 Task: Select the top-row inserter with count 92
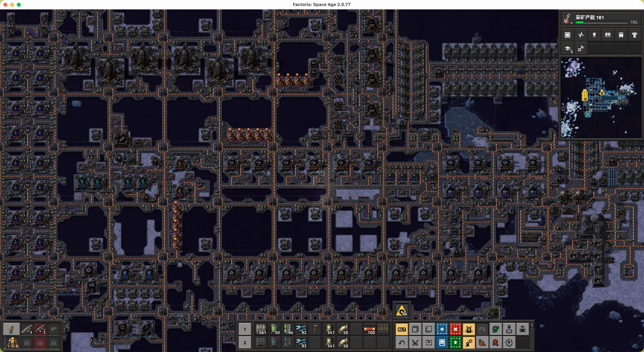point(301,329)
